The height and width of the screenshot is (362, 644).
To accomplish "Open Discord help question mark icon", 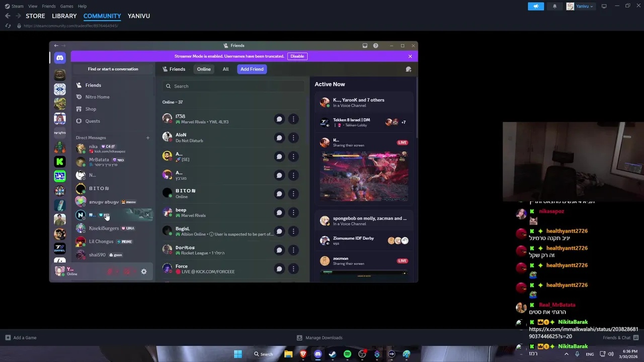I will [375, 46].
